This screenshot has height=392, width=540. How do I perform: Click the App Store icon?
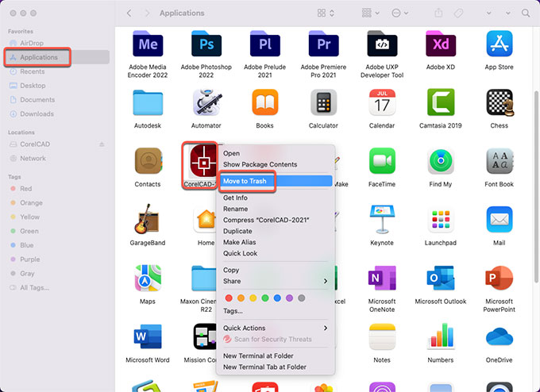[499, 44]
